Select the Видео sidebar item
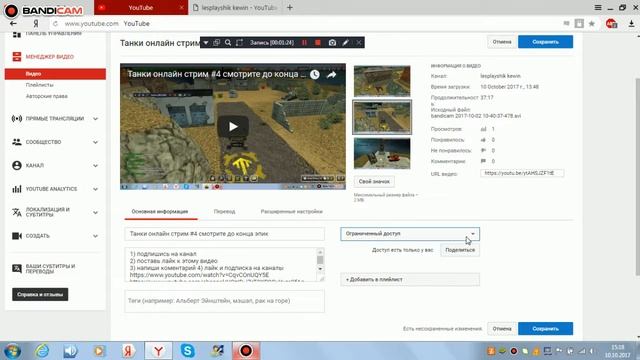 55,74
